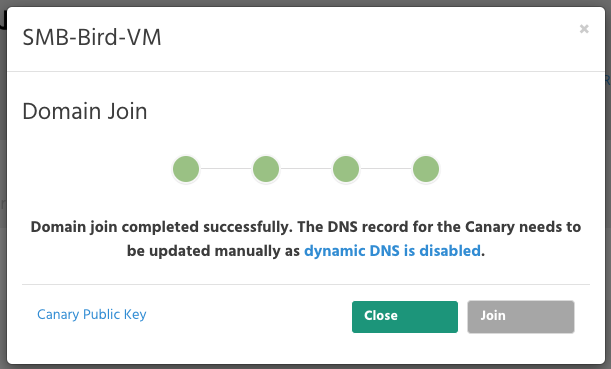
Task: Click the first green progress step circle
Action: [186, 169]
